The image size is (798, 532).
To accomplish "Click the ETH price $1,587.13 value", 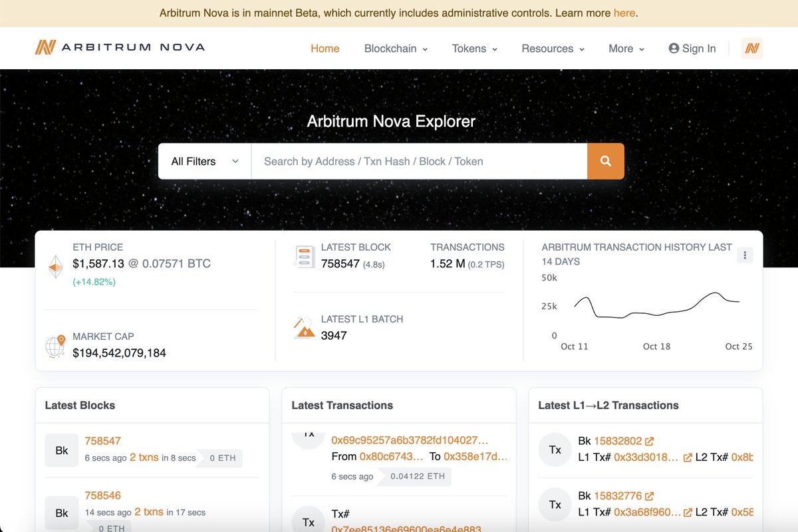I will point(98,264).
